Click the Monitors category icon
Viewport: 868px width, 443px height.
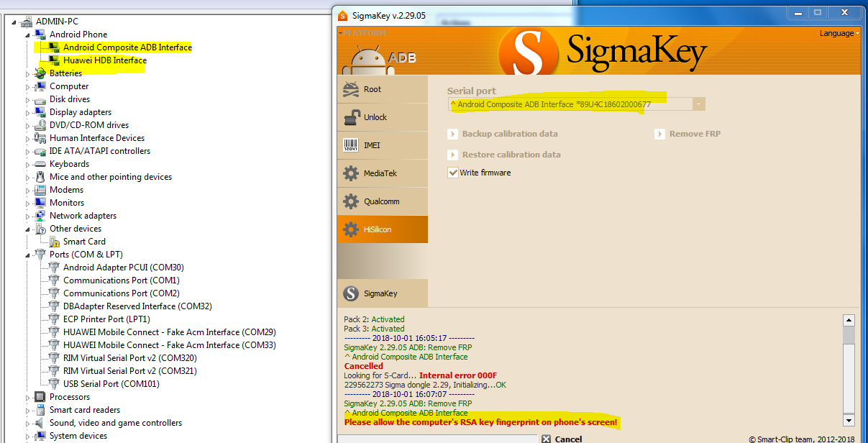pyautogui.click(x=41, y=203)
